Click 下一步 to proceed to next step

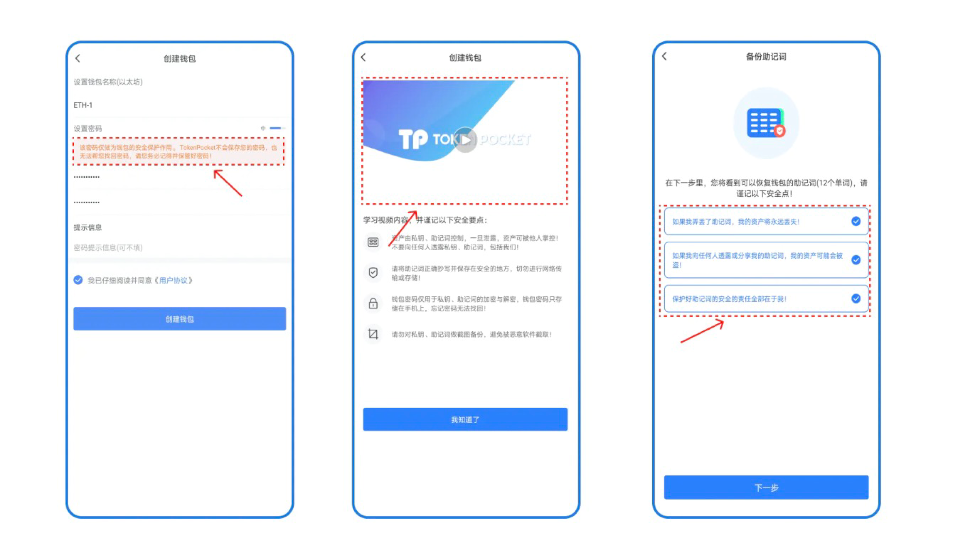[x=766, y=487]
